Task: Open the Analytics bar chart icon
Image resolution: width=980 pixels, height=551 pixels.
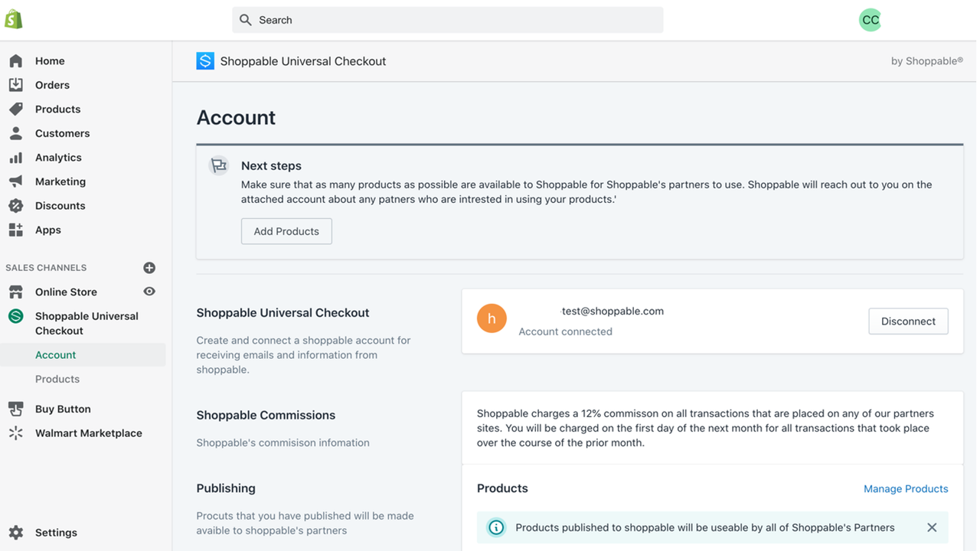Action: (x=16, y=158)
